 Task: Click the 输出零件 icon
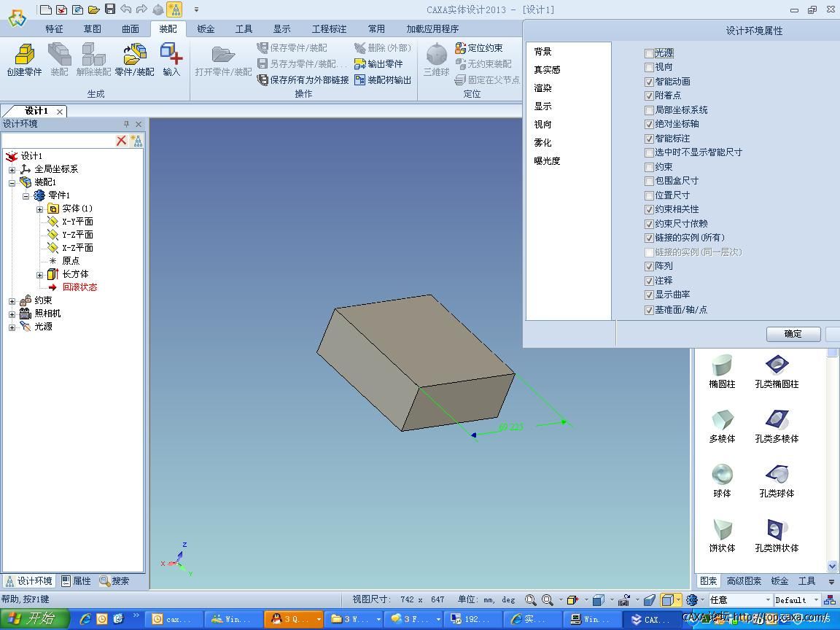pos(378,64)
